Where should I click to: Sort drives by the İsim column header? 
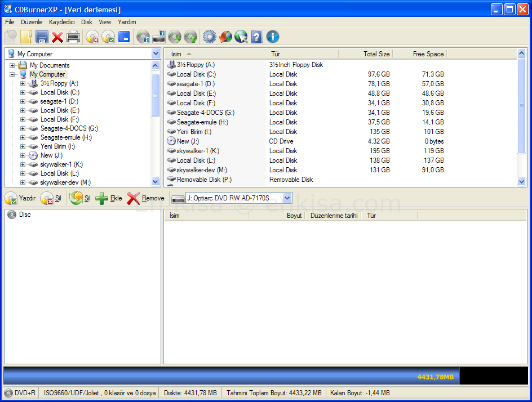215,54
